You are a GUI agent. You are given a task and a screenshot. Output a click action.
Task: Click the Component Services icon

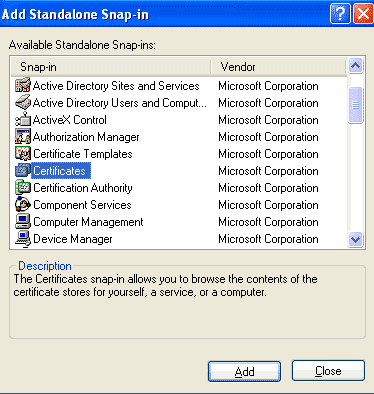tap(23, 205)
